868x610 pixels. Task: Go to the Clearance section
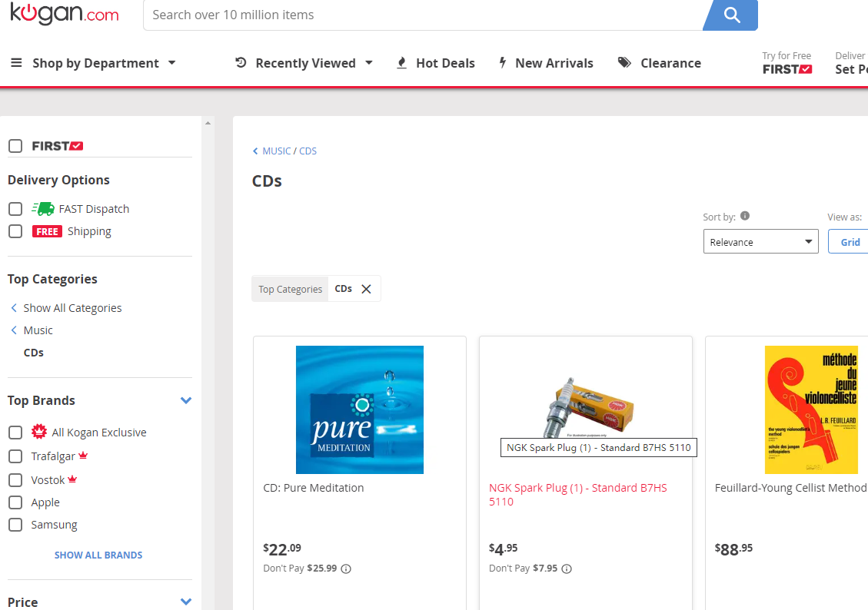(x=660, y=63)
